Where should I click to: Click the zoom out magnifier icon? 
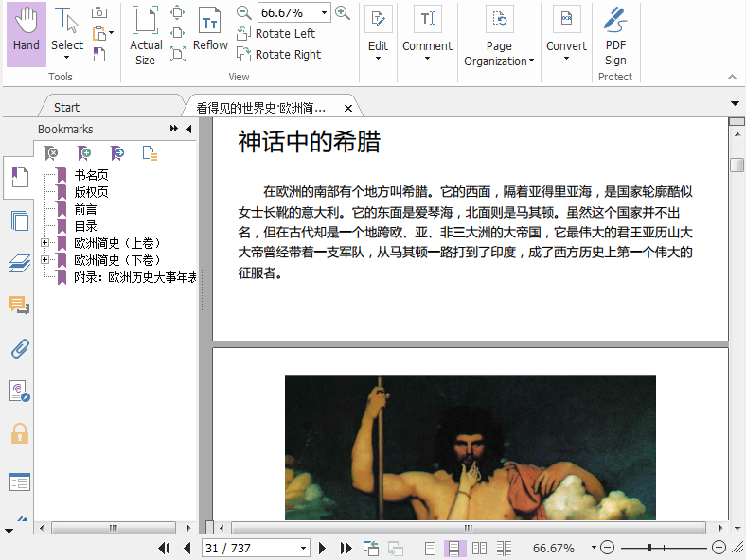coord(244,12)
